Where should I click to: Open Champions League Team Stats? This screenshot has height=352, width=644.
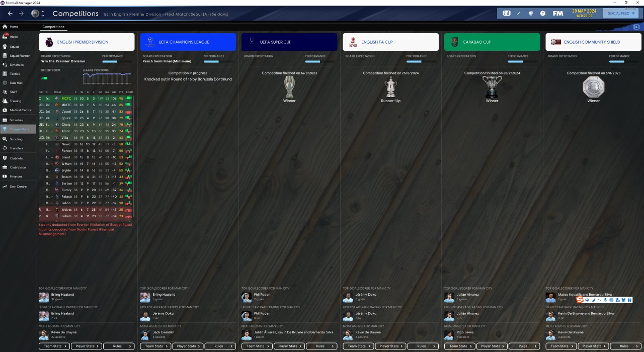click(x=154, y=346)
